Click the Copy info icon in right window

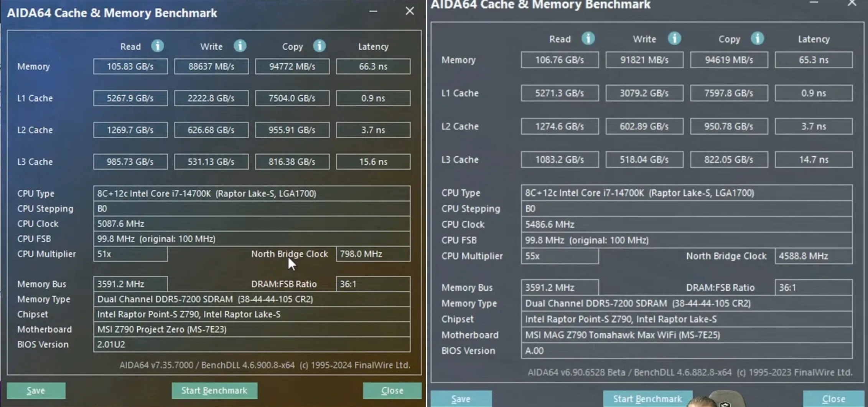tap(757, 38)
